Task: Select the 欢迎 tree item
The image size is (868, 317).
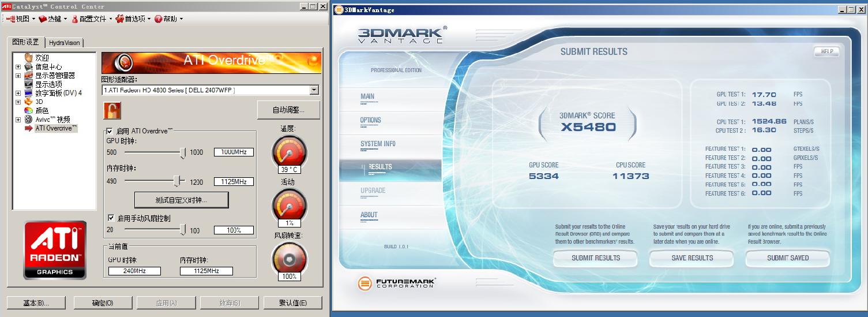Action: coord(42,58)
